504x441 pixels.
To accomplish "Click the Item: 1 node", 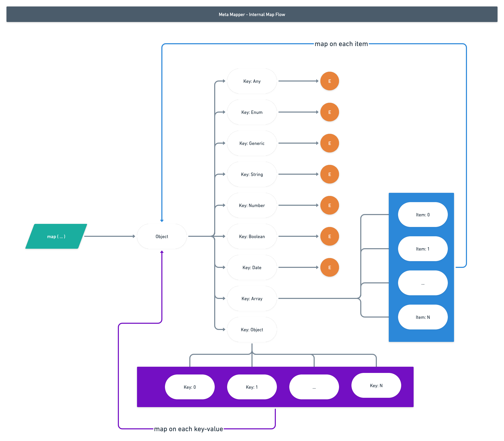I will (x=423, y=249).
